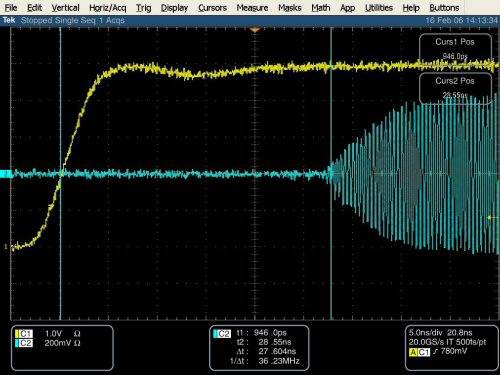Click the '1.0V' C1 scale value
Image resolution: width=500 pixels, height=375 pixels.
(53, 334)
